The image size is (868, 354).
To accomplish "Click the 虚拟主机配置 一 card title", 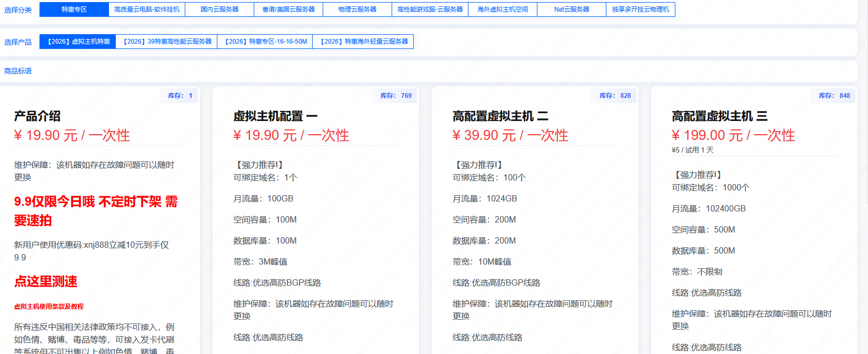I will tap(275, 116).
